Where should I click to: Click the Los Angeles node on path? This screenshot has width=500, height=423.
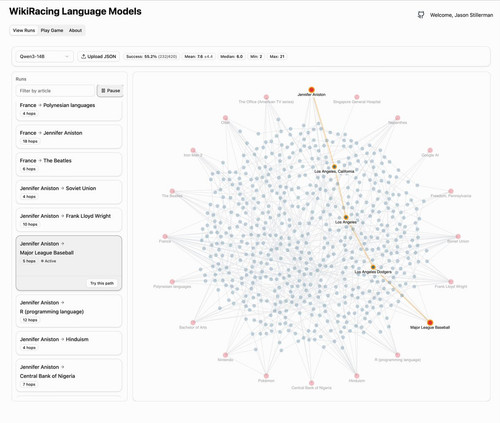coord(346,217)
